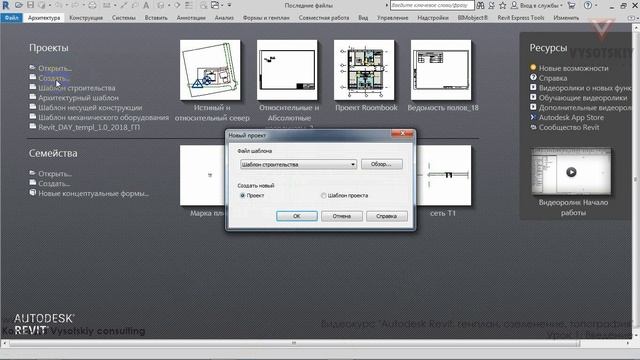This screenshot has height=360, width=640.
Task: Click the folder icon beside Открыть under Проекты
Action: (x=33, y=67)
